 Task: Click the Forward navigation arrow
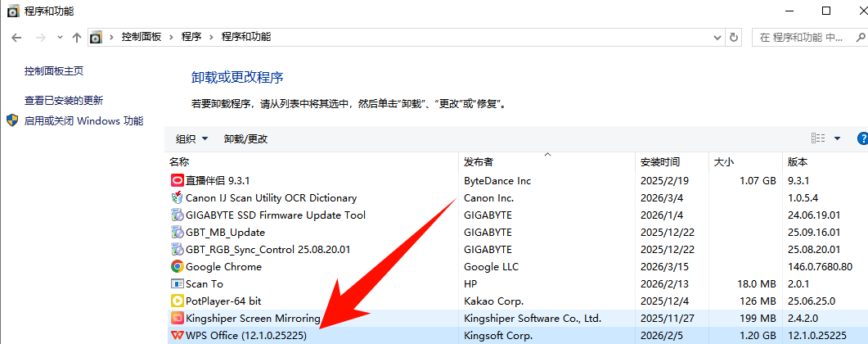(x=40, y=38)
